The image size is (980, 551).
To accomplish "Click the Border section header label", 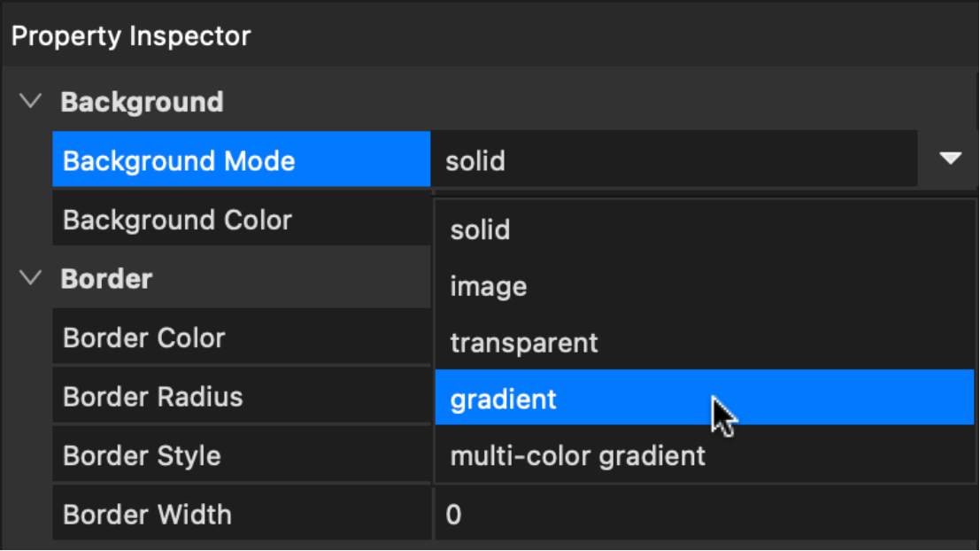I will tap(106, 278).
